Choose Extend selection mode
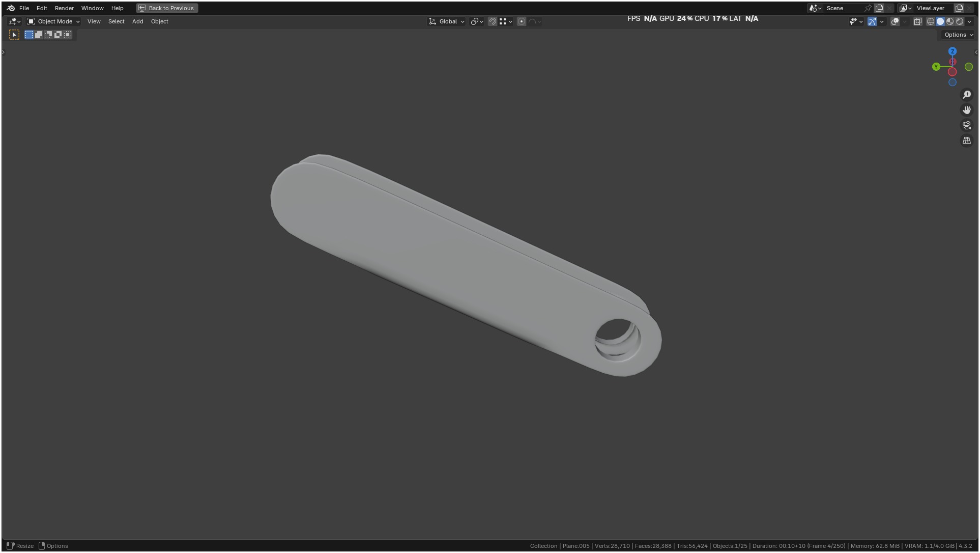 pyautogui.click(x=39, y=35)
